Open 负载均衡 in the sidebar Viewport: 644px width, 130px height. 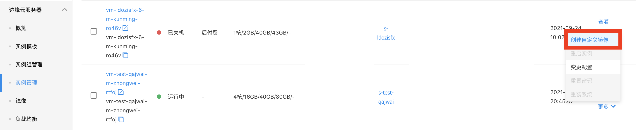tap(26, 119)
